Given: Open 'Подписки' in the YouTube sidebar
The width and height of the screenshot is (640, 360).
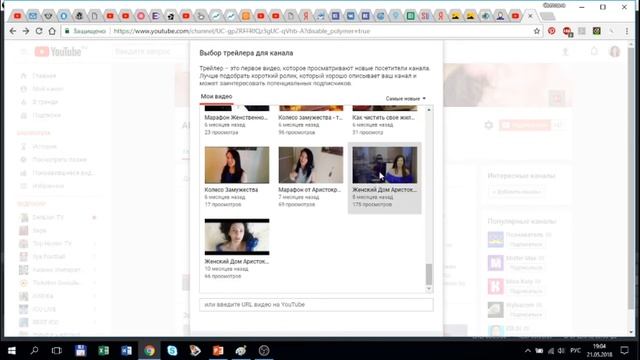Looking at the screenshot, I should 47,116.
